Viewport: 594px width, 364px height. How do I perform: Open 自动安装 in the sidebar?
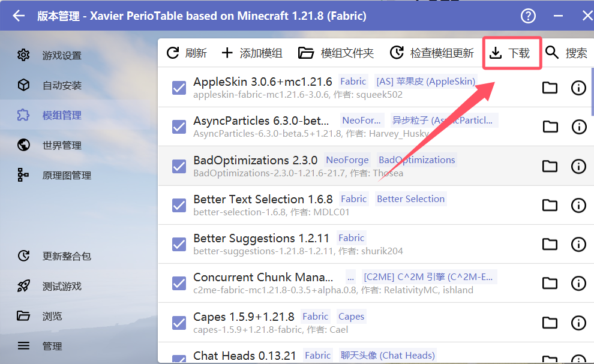75,85
